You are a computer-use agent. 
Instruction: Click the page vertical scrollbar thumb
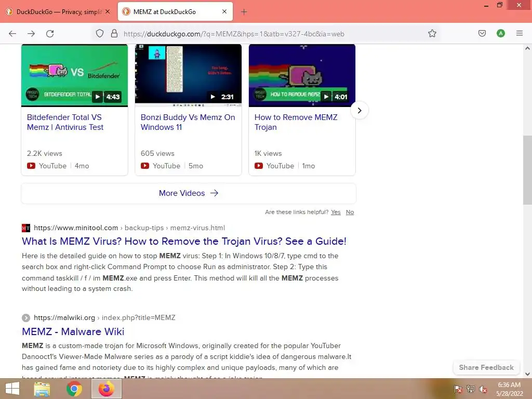point(527,170)
